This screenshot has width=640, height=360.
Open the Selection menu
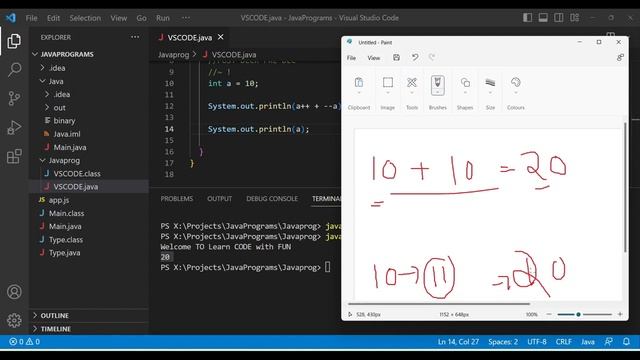tap(85, 18)
